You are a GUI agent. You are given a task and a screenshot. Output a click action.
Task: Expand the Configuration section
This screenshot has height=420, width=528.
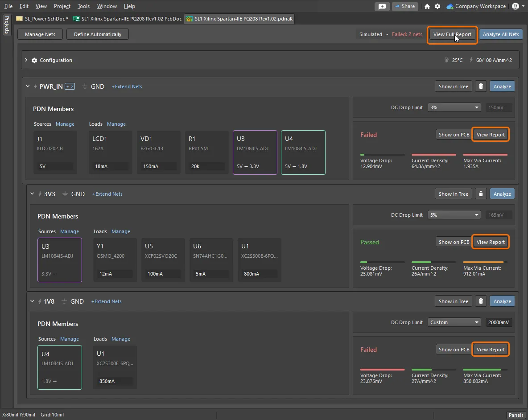click(26, 60)
